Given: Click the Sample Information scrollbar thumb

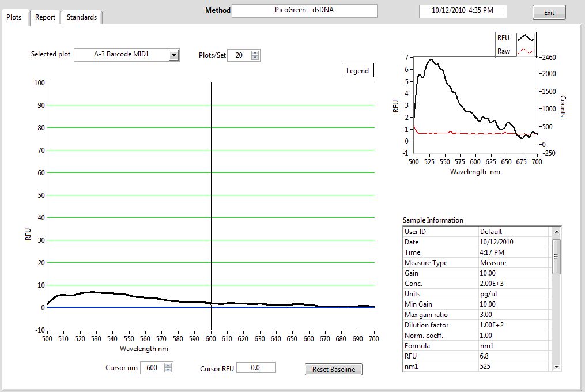Looking at the screenshot, I should (556, 257).
